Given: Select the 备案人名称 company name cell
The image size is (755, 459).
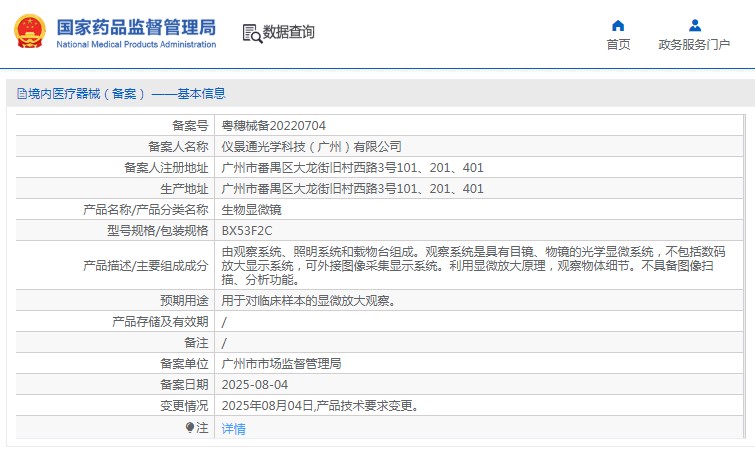Looking at the screenshot, I should [311, 146].
